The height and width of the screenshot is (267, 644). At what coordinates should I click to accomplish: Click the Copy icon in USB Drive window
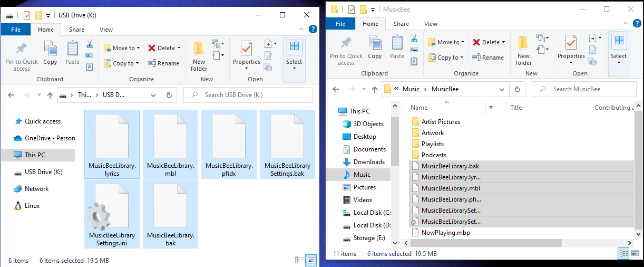coord(50,49)
